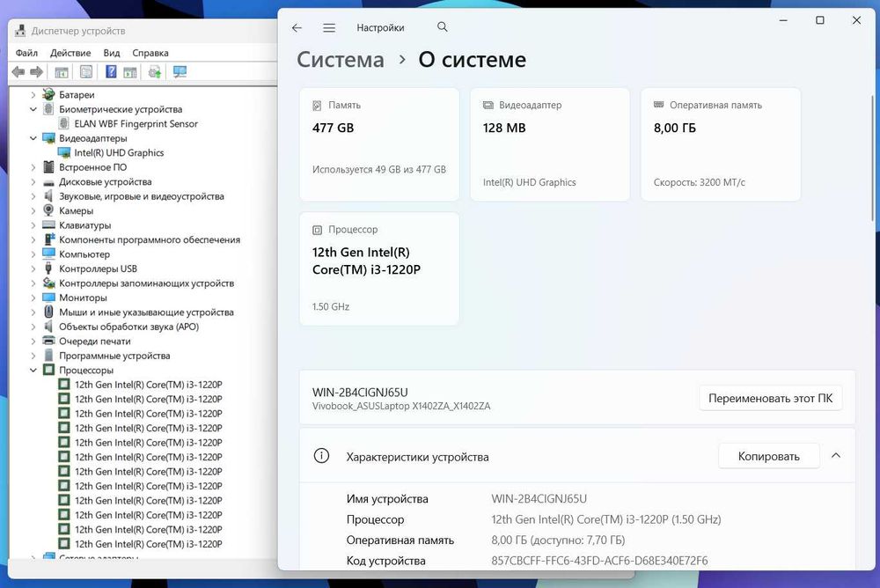Click the Система breadcrumb link
Screen dimensions: 880x588
[x=341, y=60]
